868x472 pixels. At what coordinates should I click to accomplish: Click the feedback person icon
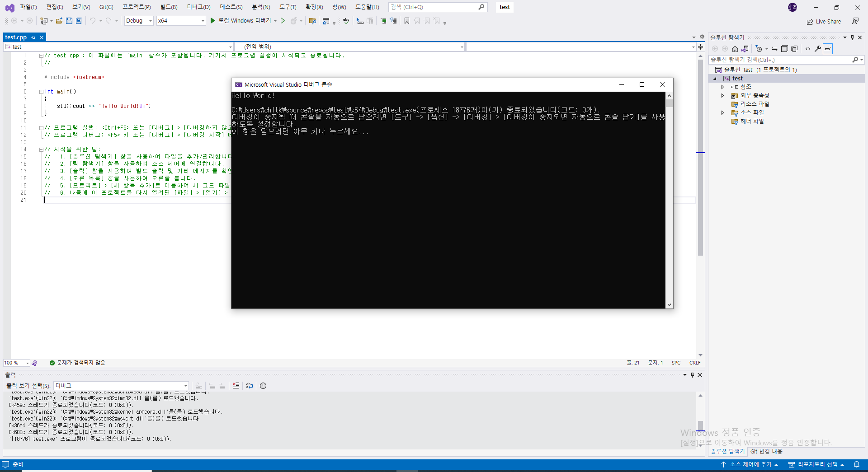coord(855,21)
